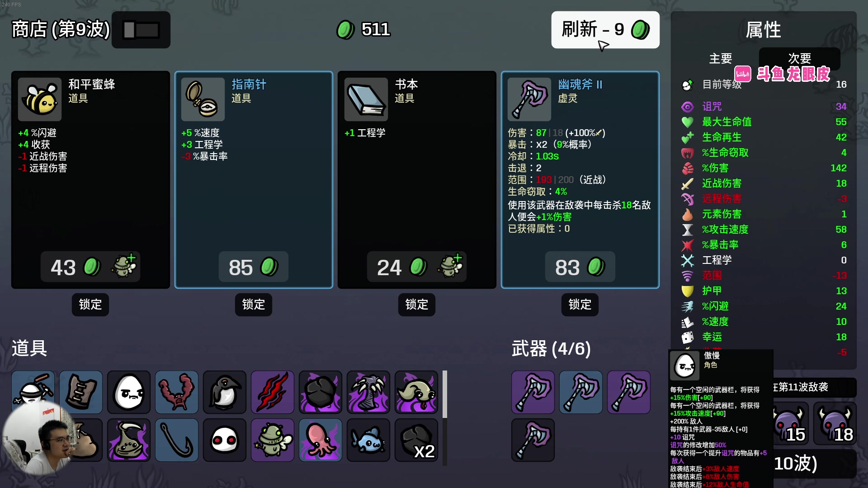Switch to the 次要 stats tab
Viewport: 868px width, 488px height.
[799, 59]
